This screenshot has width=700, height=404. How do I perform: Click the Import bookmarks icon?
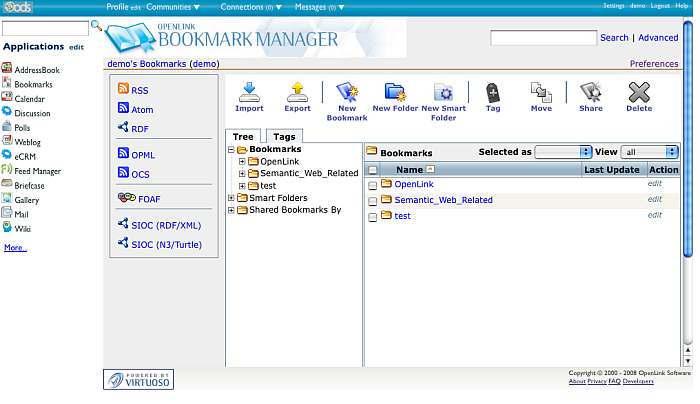pyautogui.click(x=249, y=92)
